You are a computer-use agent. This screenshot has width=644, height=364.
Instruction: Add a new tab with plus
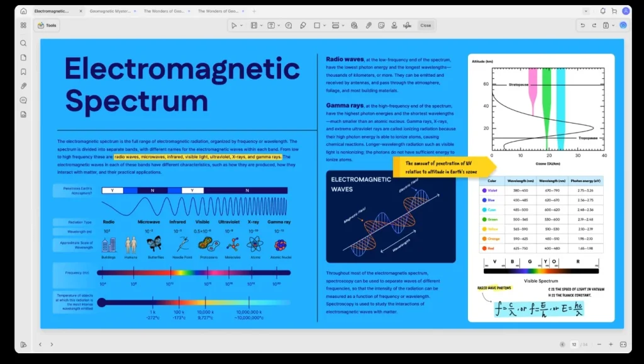pos(254,11)
